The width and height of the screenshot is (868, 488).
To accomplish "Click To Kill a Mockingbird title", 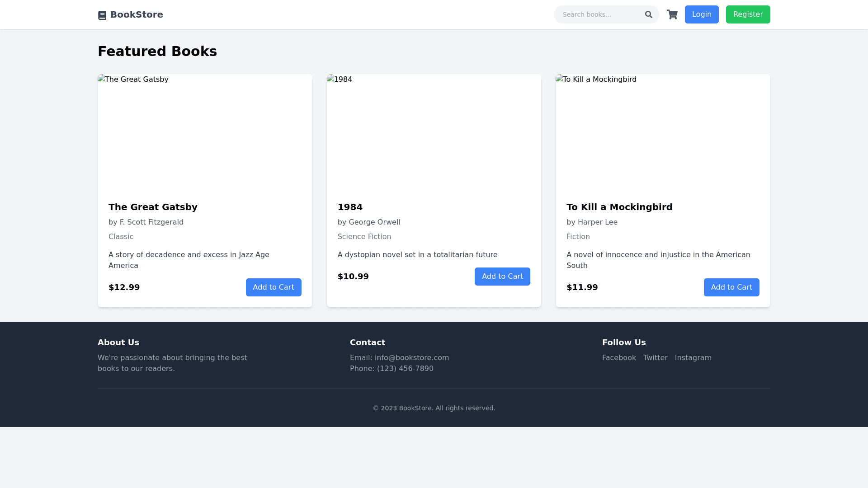I will pos(619,207).
